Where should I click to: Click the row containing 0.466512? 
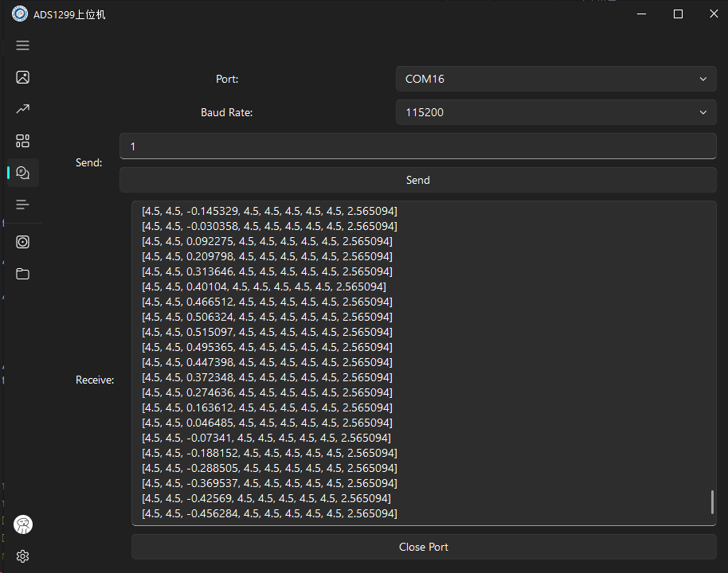[267, 302]
